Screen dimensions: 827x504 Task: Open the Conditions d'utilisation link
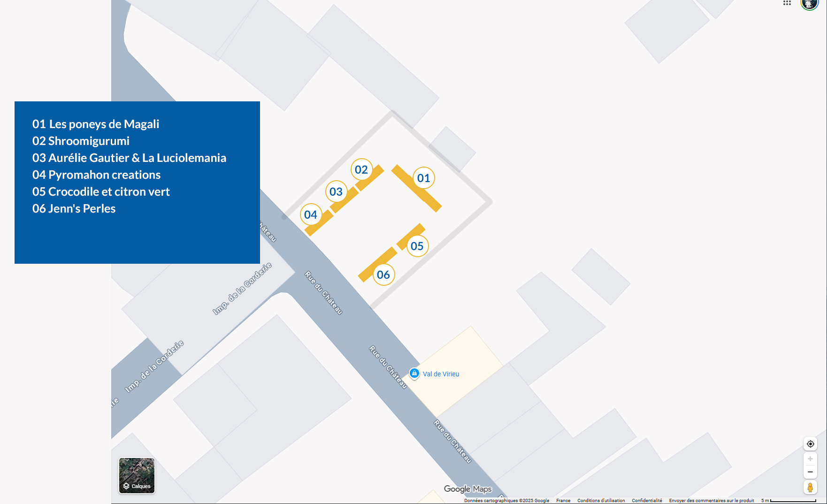click(601, 501)
